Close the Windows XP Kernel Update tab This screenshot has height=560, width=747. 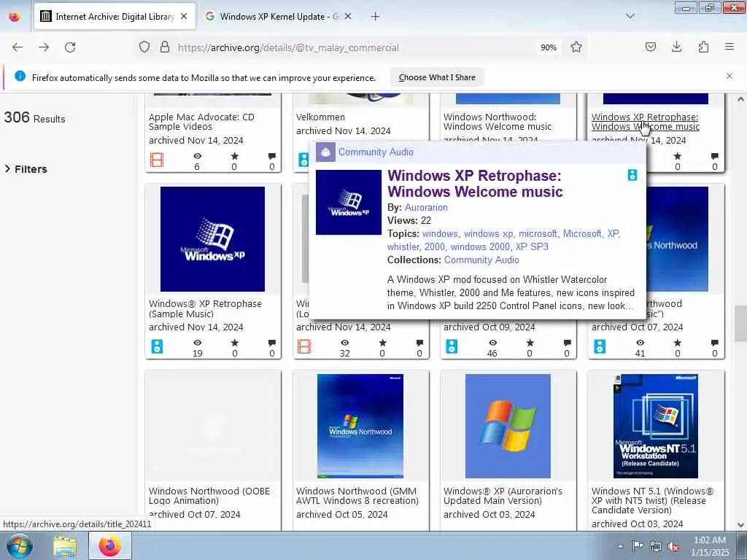pyautogui.click(x=348, y=17)
